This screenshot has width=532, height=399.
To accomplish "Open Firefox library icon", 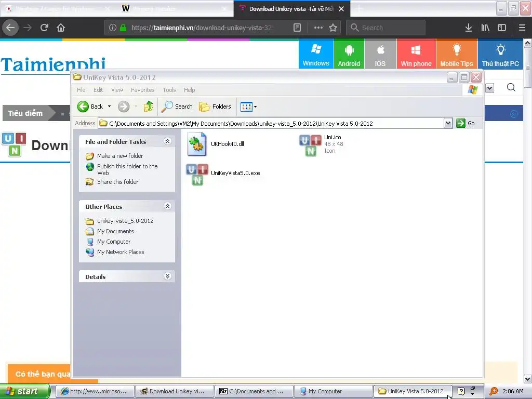I will click(485, 28).
